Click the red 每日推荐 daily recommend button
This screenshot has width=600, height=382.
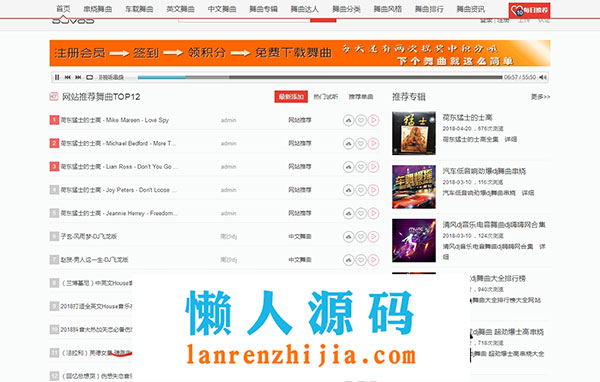coord(530,10)
